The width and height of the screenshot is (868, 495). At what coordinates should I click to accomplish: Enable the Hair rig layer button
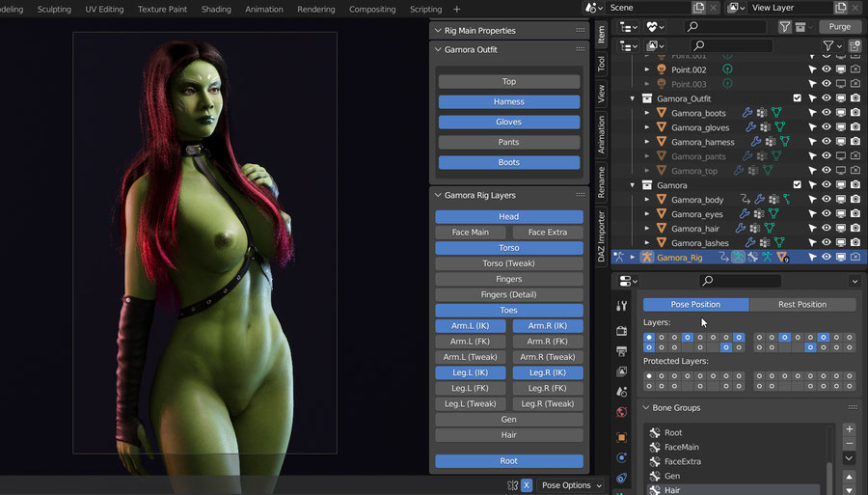pyautogui.click(x=508, y=435)
